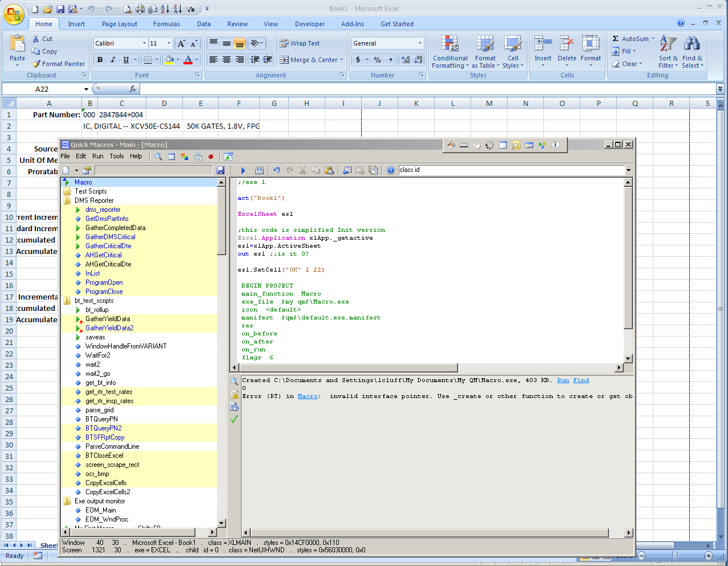Viewport: 728px width, 566px height.
Task: Open the class id combo box dropdown
Action: pyautogui.click(x=628, y=170)
